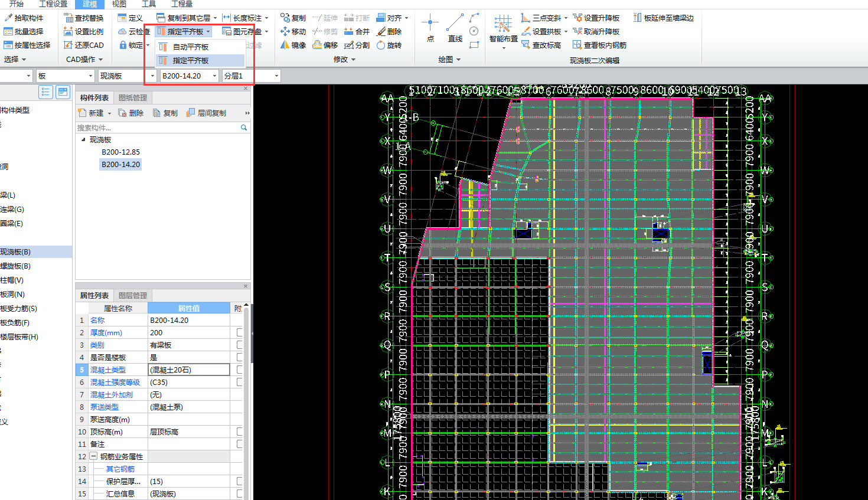868x500 pixels.
Task: Toggle checkbox for 厚度(mm) property row
Action: click(240, 332)
